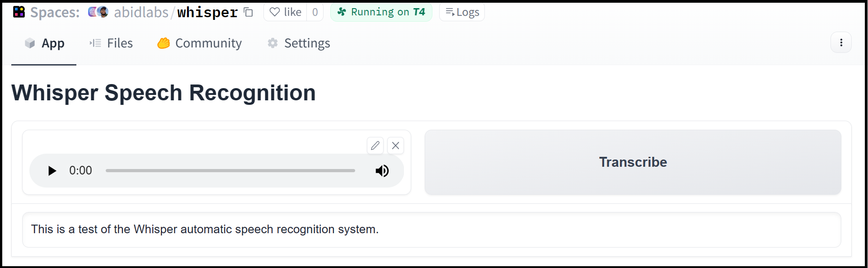This screenshot has width=868, height=268.
Task: Copy the space name with the copy icon
Action: [x=249, y=12]
